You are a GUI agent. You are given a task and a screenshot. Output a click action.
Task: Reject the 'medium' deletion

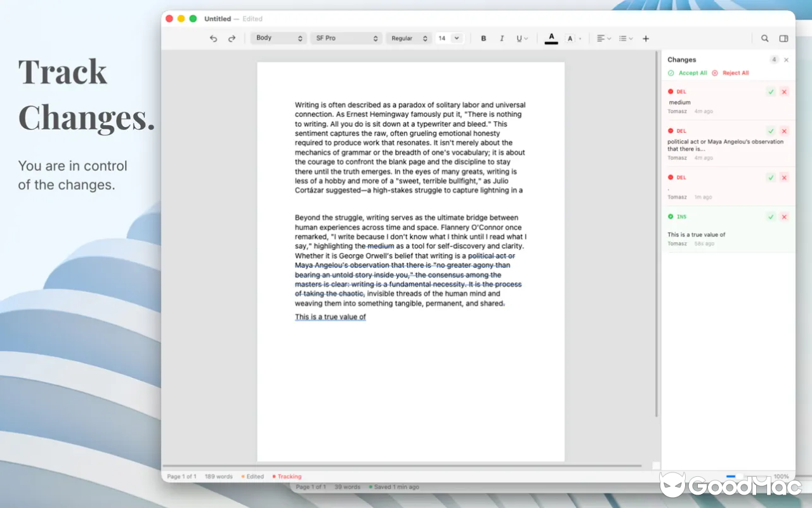click(784, 92)
